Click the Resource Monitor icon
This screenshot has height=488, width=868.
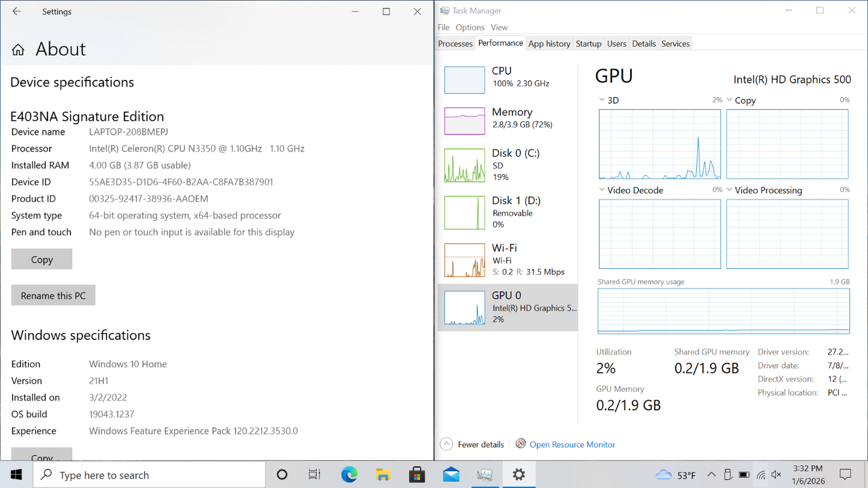pos(521,444)
